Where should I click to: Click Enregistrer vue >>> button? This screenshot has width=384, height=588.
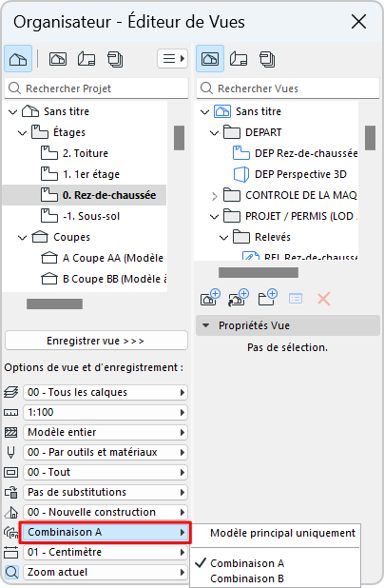[96, 341]
